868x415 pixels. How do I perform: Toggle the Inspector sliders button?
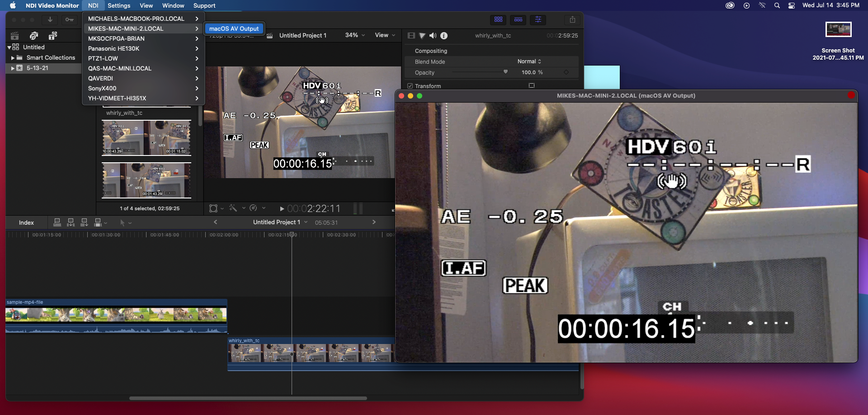[x=538, y=19]
